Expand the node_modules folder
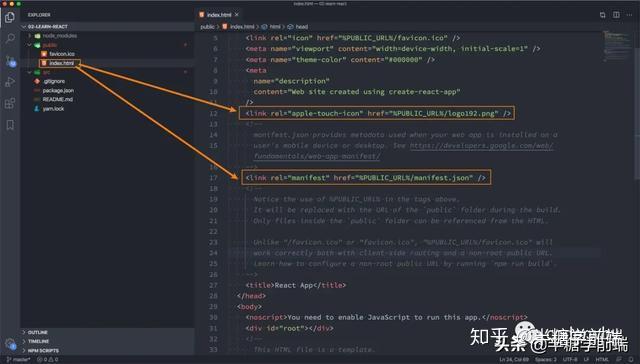This screenshot has height=364, width=640. (x=30, y=36)
